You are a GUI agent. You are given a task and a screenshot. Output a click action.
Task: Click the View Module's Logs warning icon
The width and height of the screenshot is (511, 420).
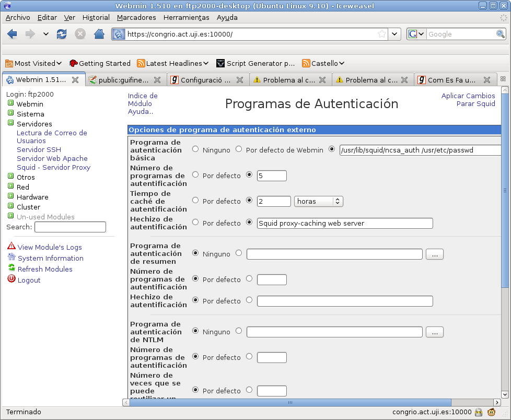11,246
